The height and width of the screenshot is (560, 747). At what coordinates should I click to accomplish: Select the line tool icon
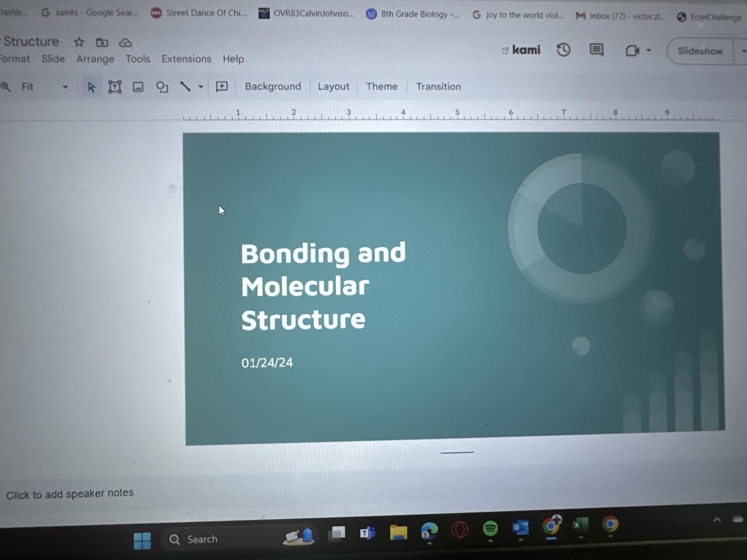point(185,87)
